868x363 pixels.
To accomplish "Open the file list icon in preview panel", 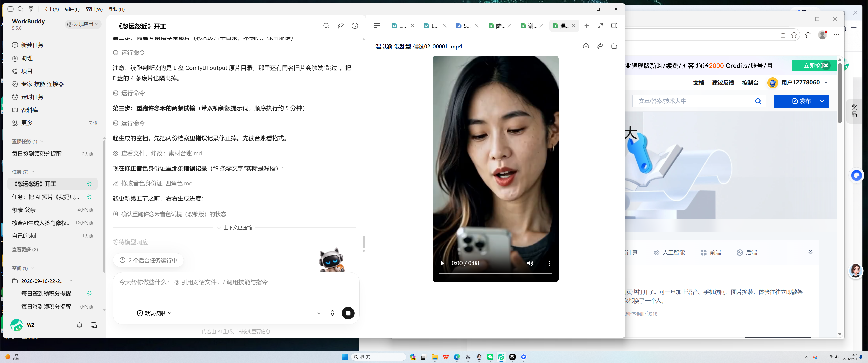I will tap(377, 26).
